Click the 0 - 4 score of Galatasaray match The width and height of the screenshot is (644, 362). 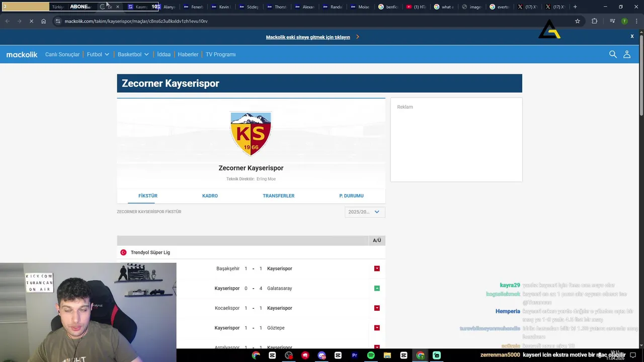point(253,288)
